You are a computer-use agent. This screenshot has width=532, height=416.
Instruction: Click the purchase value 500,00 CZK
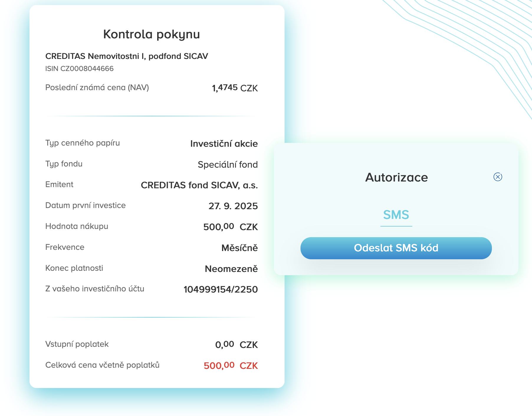click(x=231, y=227)
